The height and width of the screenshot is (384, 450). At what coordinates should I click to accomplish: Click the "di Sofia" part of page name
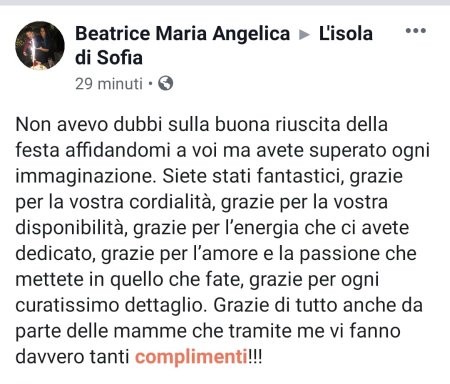109,58
